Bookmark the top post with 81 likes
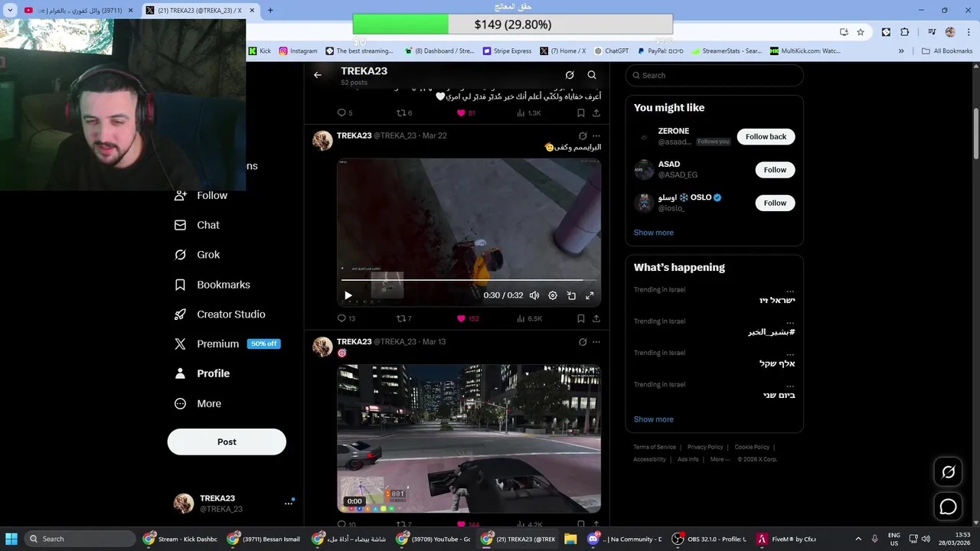This screenshot has height=551, width=980. 581,112
